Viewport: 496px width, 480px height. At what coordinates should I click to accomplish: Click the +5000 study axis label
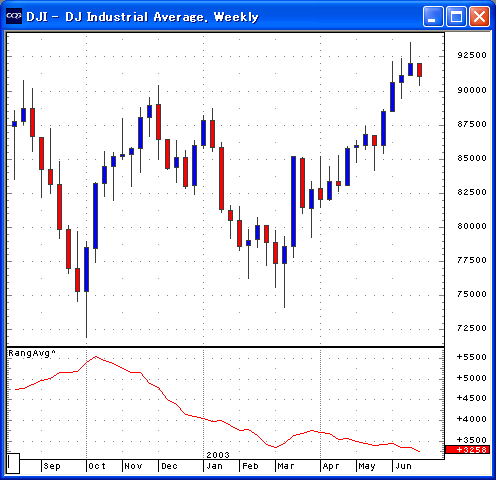(471, 378)
